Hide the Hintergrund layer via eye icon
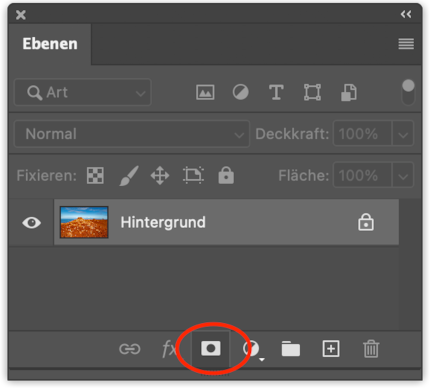Image resolution: width=430 pixels, height=391 pixels. [x=31, y=222]
